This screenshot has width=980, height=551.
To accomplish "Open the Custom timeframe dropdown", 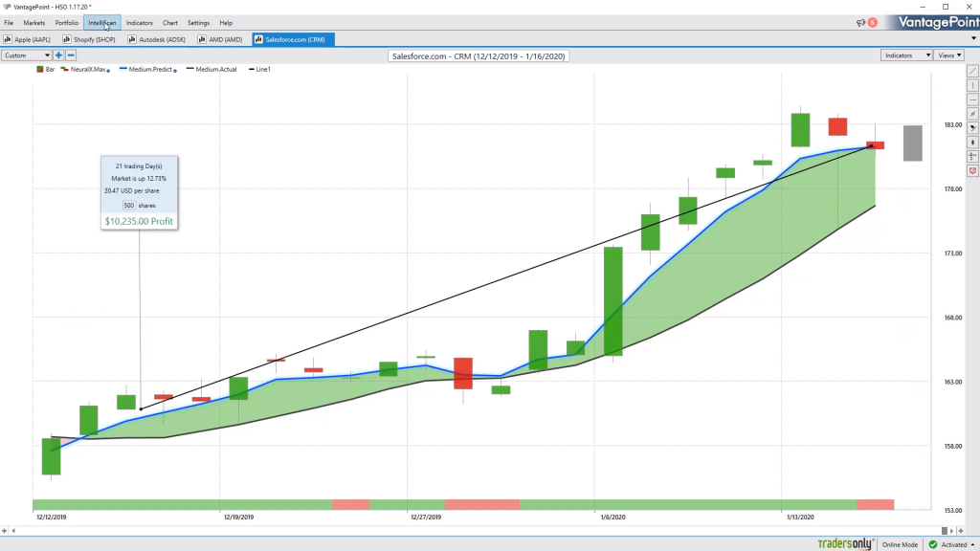I will 26,55.
